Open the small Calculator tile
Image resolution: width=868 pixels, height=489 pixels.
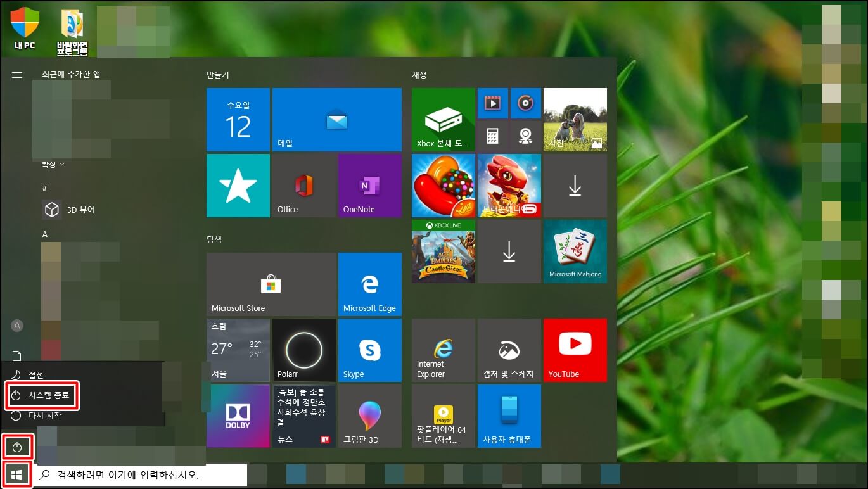(492, 136)
